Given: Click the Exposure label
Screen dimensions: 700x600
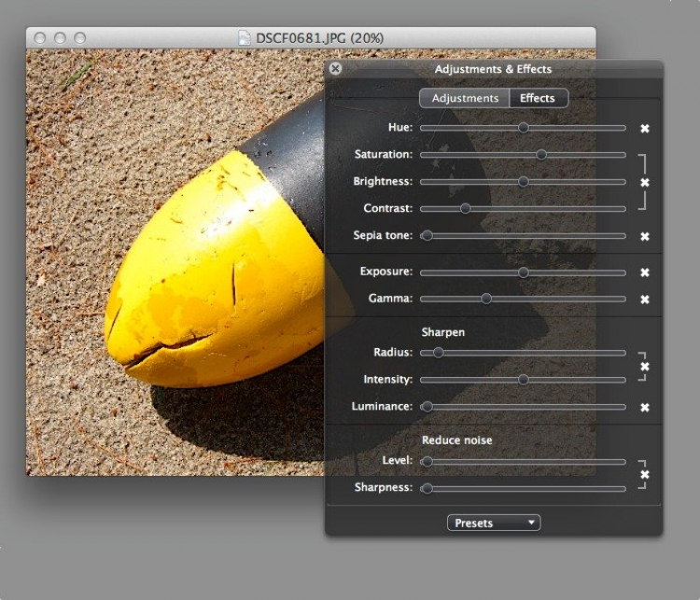Looking at the screenshot, I should coord(386,272).
